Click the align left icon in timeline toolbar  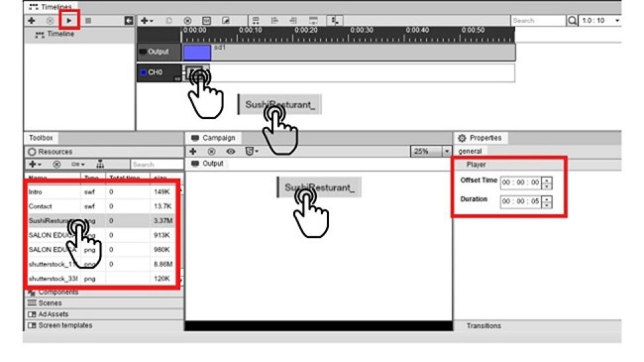tap(274, 20)
